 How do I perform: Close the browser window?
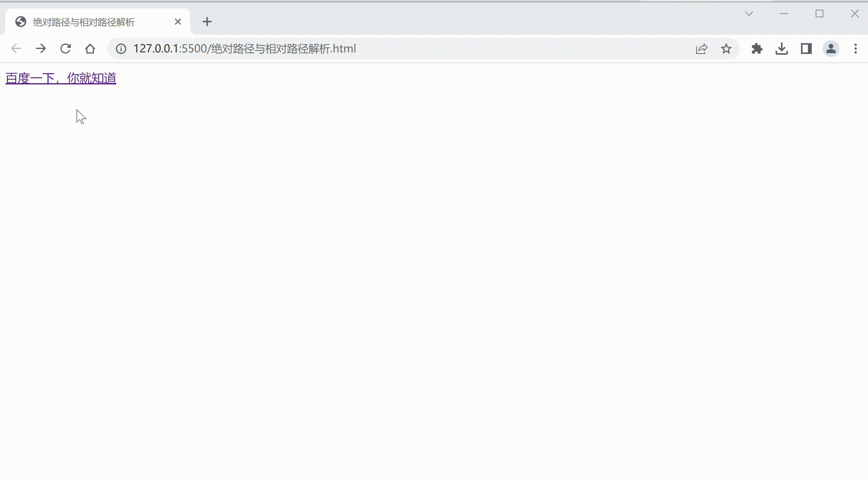coord(855,14)
